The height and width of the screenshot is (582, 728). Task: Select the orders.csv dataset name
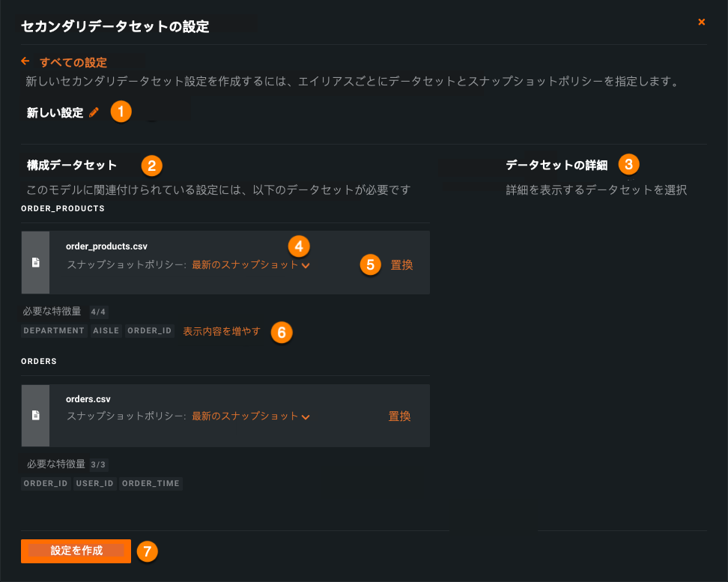(88, 399)
